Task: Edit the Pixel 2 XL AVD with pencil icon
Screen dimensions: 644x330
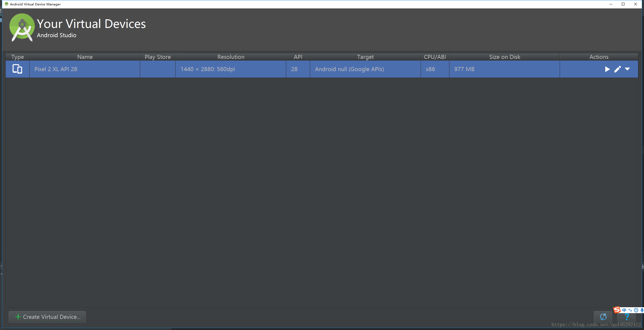Action: [x=617, y=69]
